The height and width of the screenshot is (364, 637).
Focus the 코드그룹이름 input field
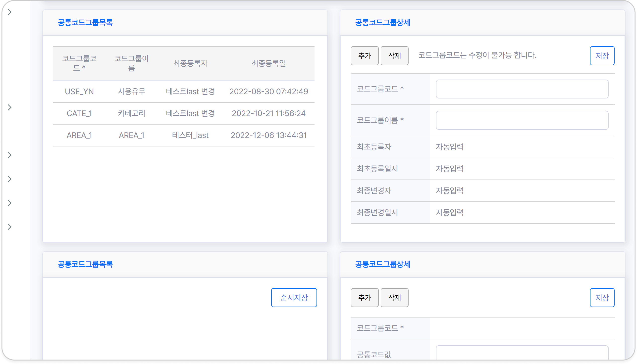[x=522, y=120]
